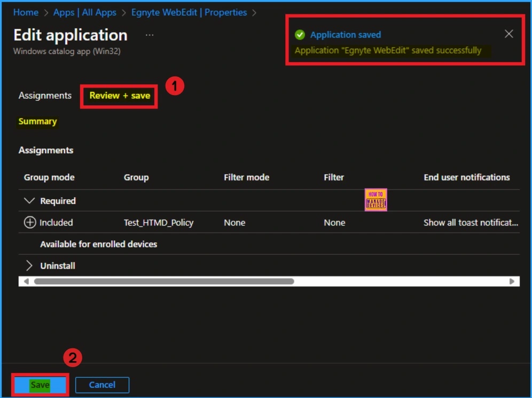Click Egnyte WebEdit saved successfully message
The height and width of the screenshot is (398, 532).
(388, 51)
